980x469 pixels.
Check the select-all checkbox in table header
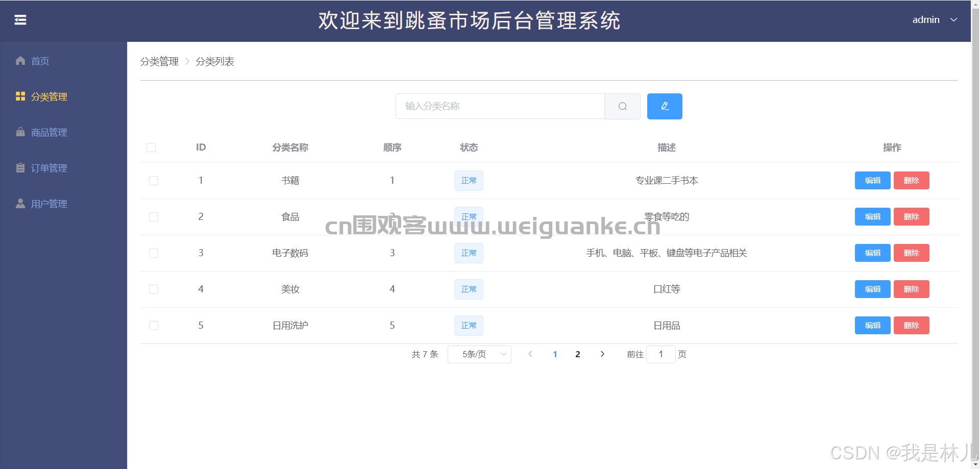click(151, 147)
